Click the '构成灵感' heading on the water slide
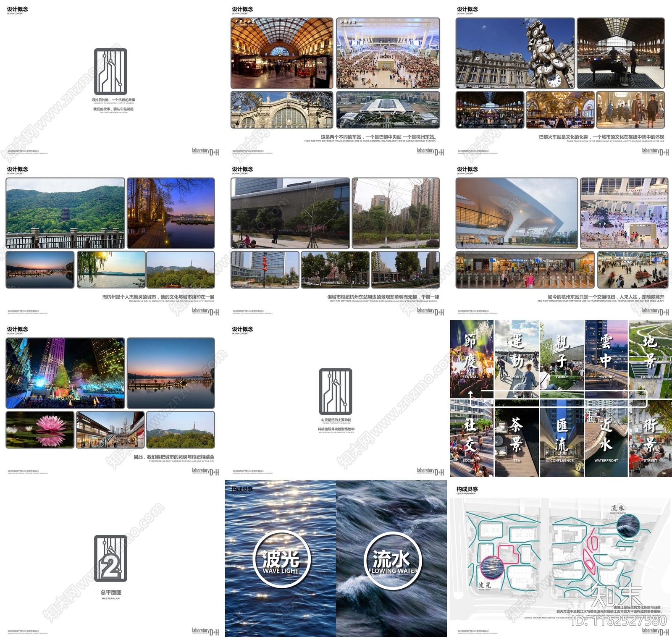 (242, 489)
